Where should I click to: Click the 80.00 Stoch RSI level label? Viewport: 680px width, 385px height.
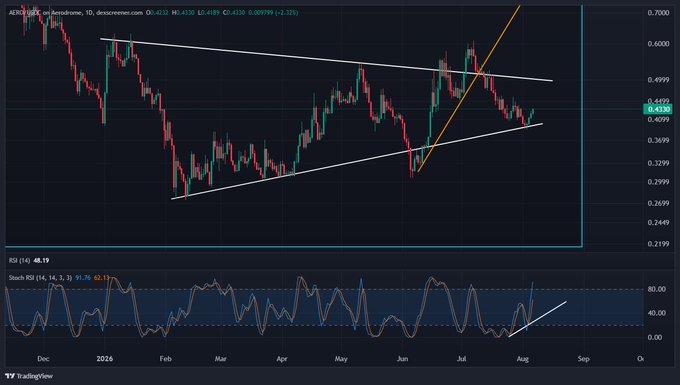pyautogui.click(x=656, y=289)
